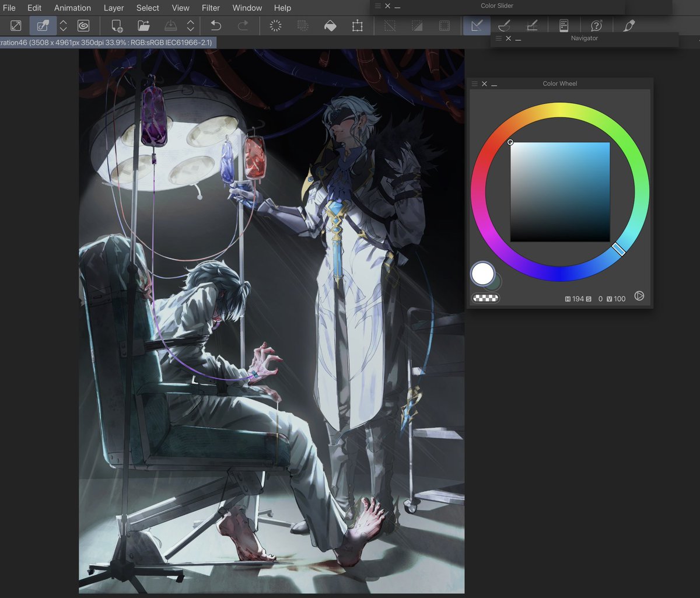The width and height of the screenshot is (700, 598).
Task: Click the Color Slider panel title
Action: (x=496, y=6)
